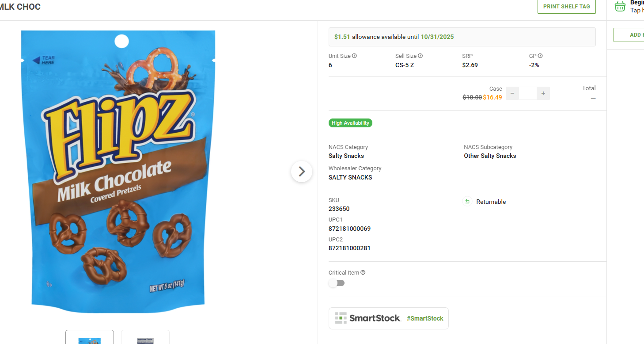Click the Critical Item help icon
The height and width of the screenshot is (344, 644).
tap(363, 273)
